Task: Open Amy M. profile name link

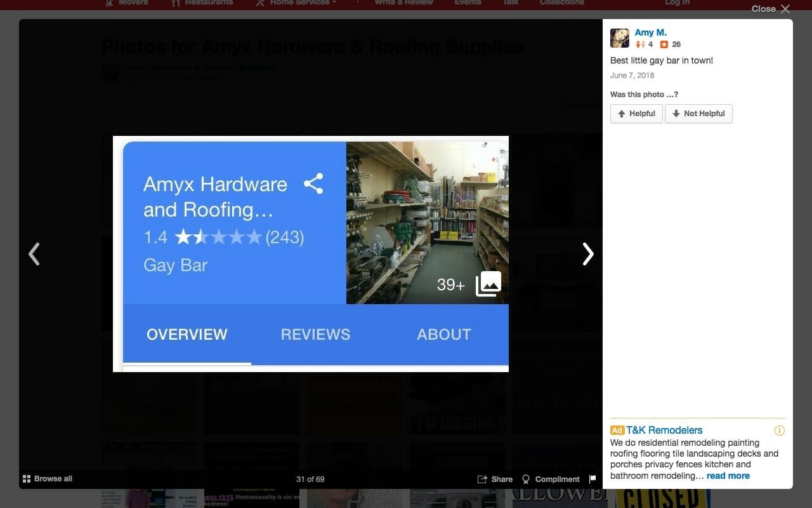Action: click(x=651, y=32)
